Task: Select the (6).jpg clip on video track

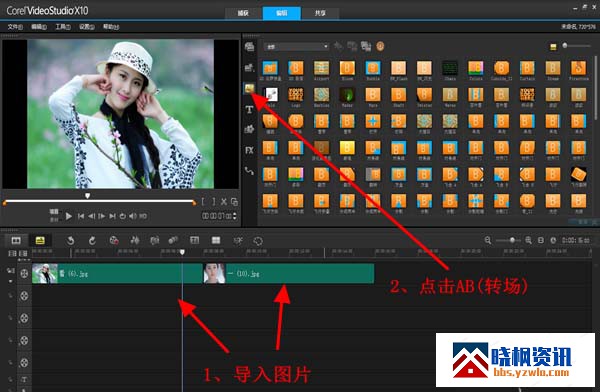Action: [117, 273]
